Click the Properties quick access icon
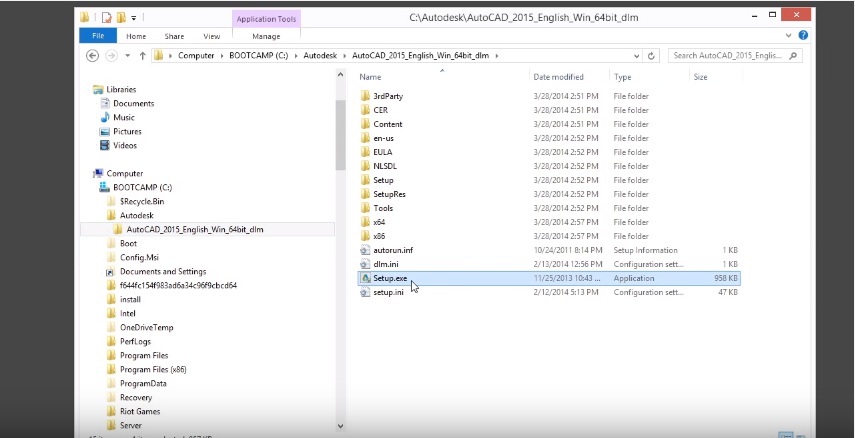855x438 pixels. pyautogui.click(x=106, y=17)
